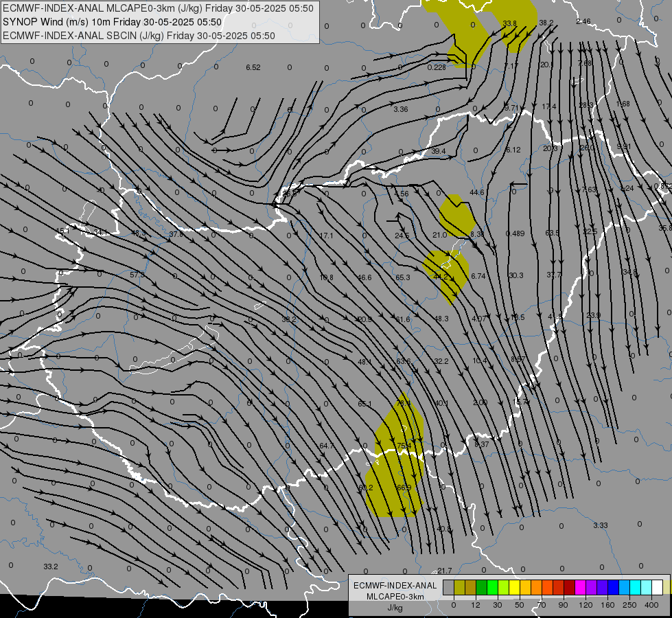Click the grid value 3.33

point(601,525)
